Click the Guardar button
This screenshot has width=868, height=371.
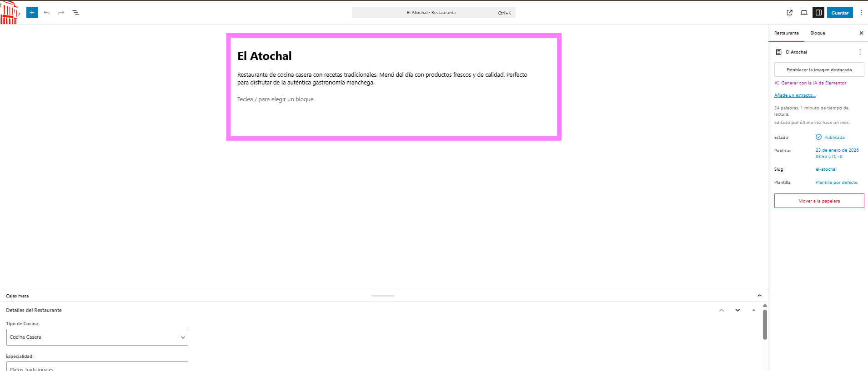click(840, 13)
